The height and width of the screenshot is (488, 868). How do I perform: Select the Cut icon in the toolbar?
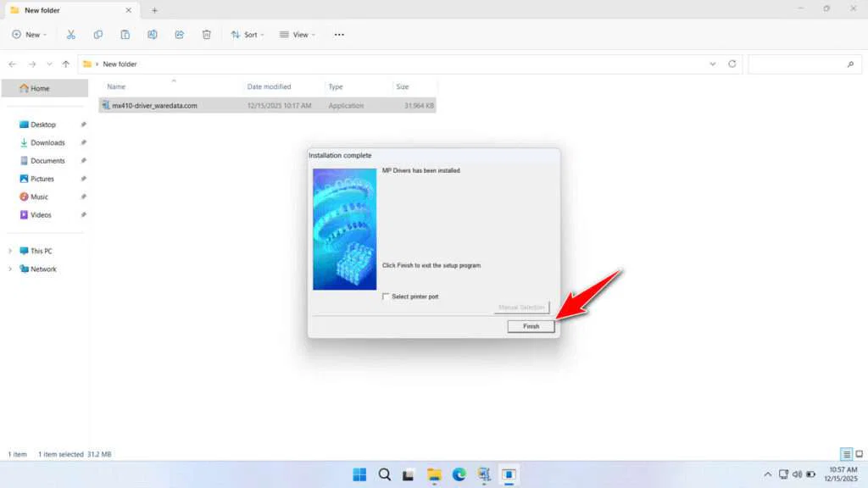pyautogui.click(x=71, y=34)
